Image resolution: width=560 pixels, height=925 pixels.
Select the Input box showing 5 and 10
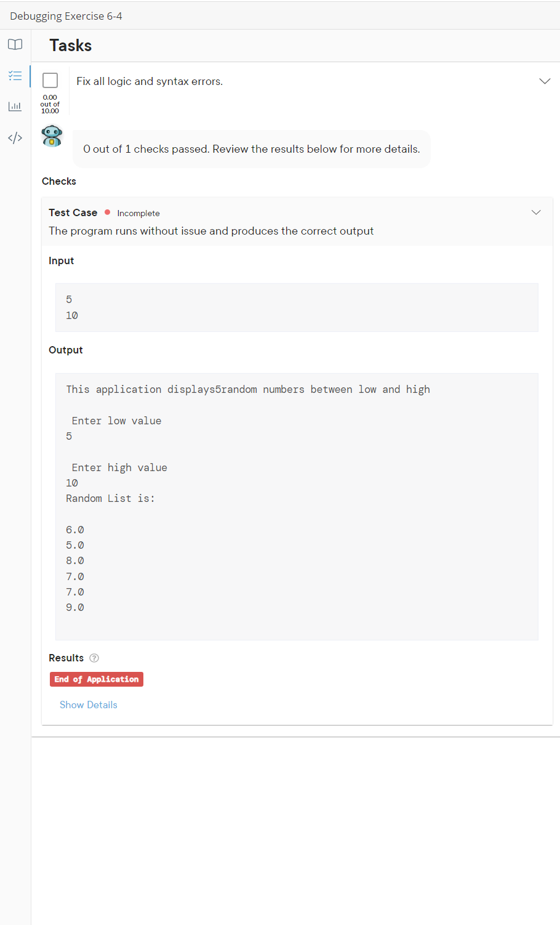(x=297, y=307)
